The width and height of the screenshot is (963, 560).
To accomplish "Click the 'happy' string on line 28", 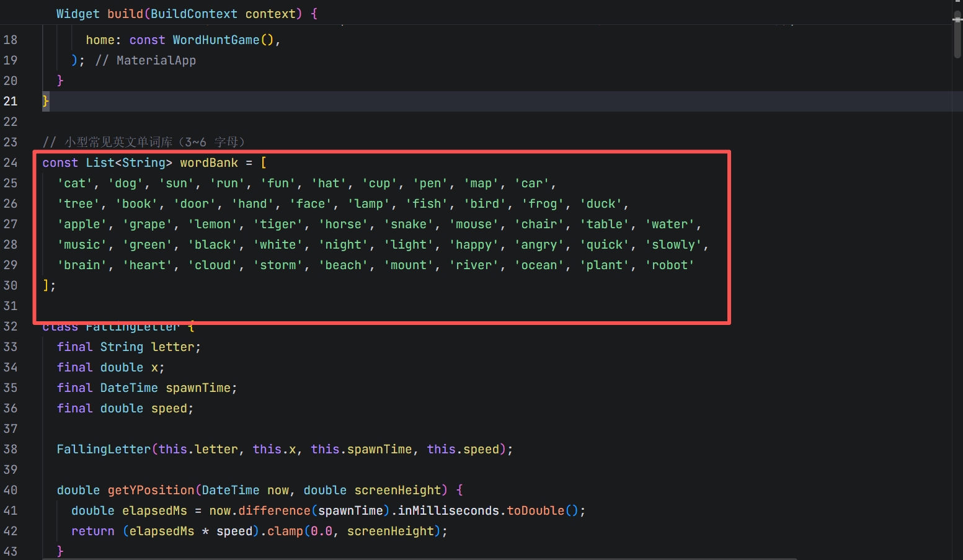I will tap(474, 244).
